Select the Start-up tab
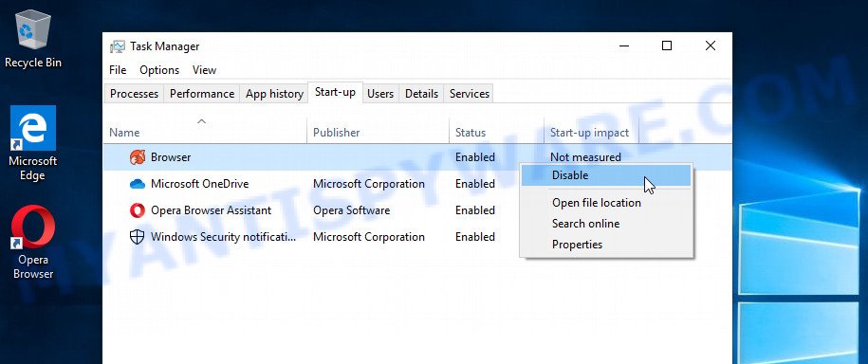This screenshot has height=364, width=868. pos(335,92)
